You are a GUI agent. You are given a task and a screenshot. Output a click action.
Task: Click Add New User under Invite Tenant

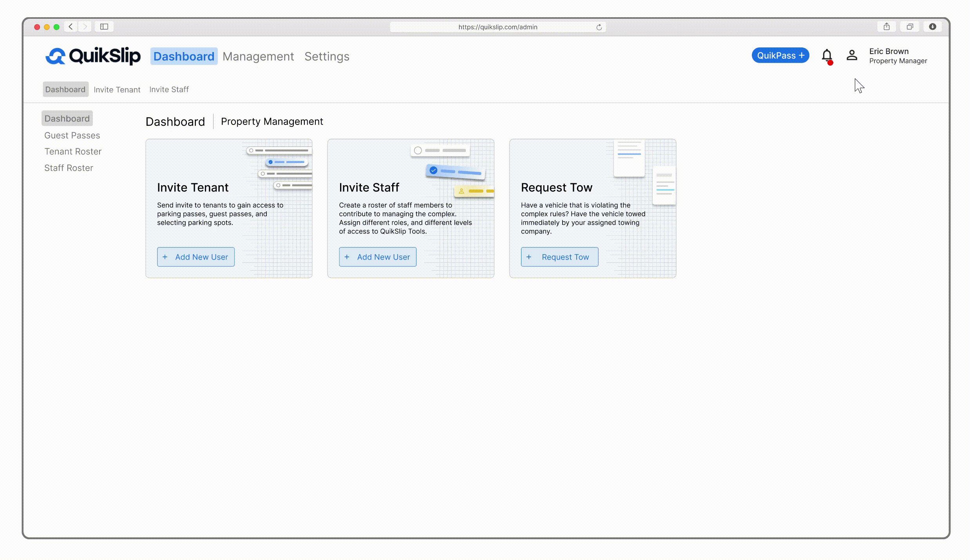196,257
